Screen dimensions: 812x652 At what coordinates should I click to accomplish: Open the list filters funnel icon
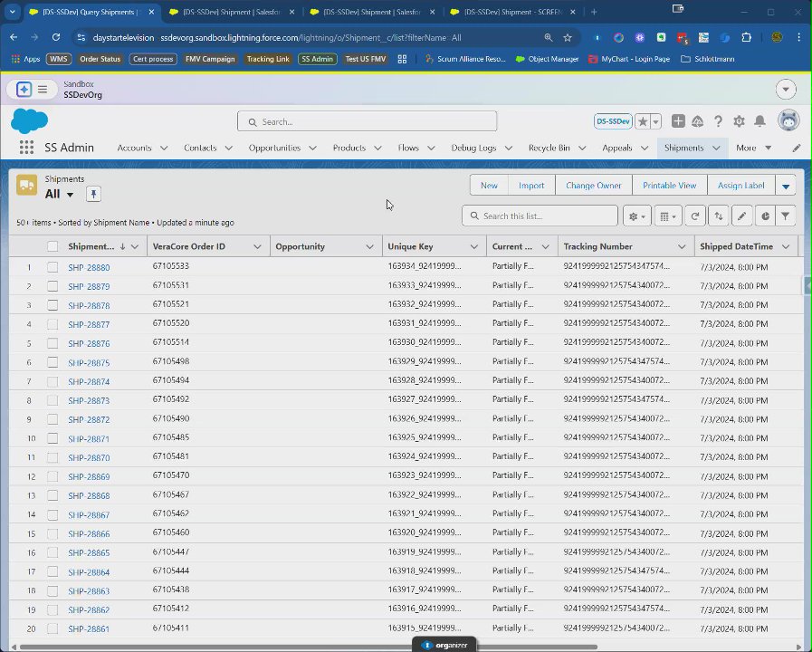coord(786,216)
